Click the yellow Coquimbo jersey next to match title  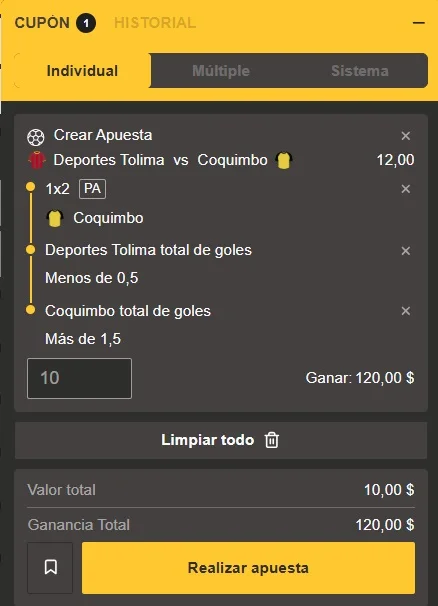pyautogui.click(x=284, y=160)
